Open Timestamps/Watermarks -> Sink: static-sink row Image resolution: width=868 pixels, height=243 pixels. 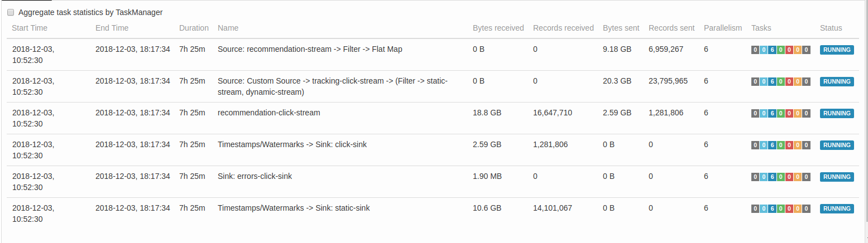[x=294, y=208]
